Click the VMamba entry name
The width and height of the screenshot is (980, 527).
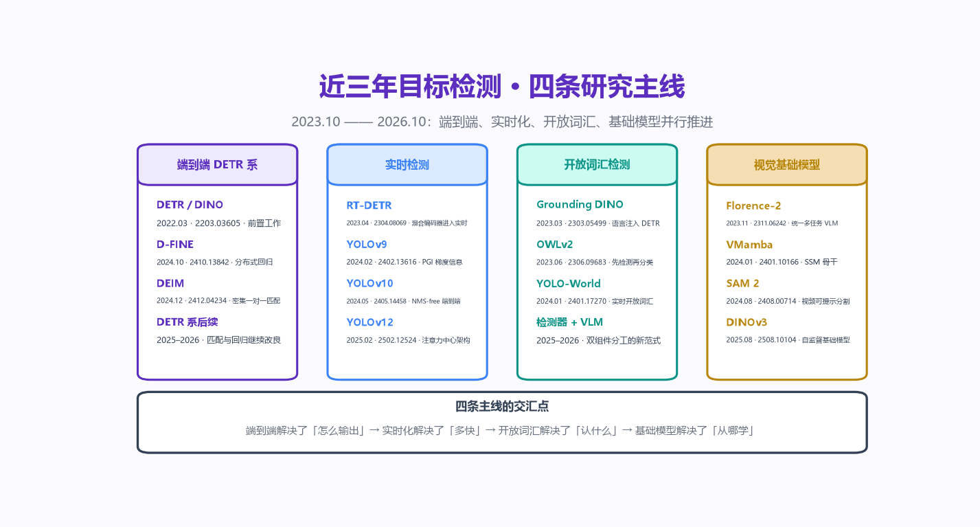(749, 245)
